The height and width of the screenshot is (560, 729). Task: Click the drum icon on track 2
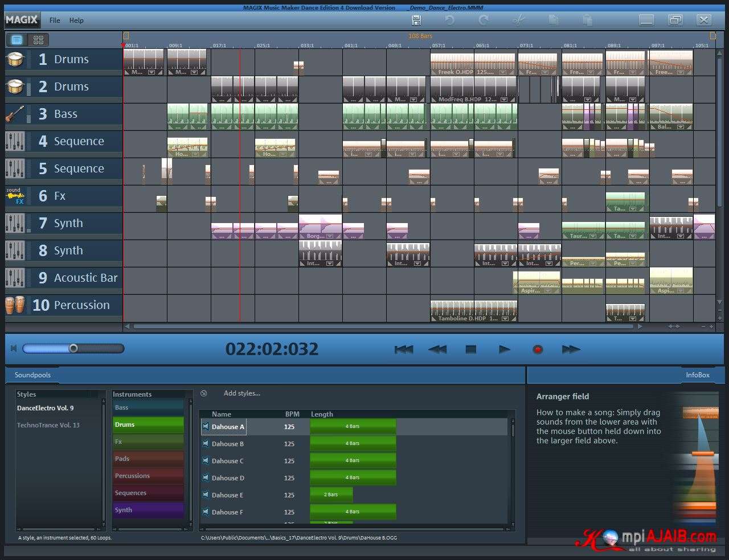[15, 87]
